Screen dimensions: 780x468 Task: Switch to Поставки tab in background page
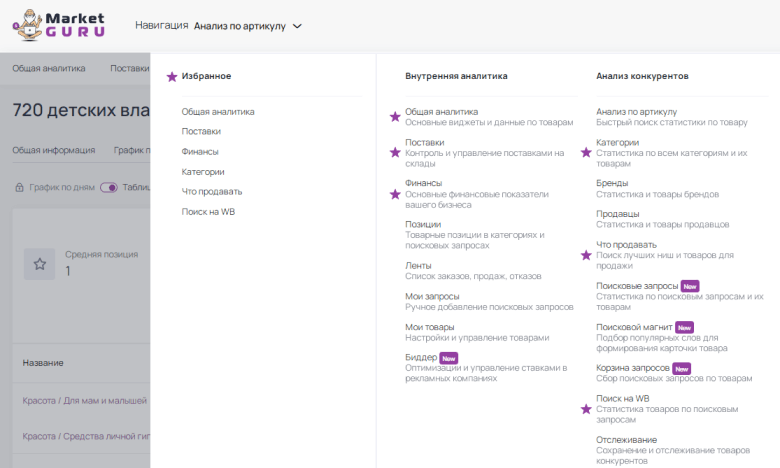[x=130, y=69]
